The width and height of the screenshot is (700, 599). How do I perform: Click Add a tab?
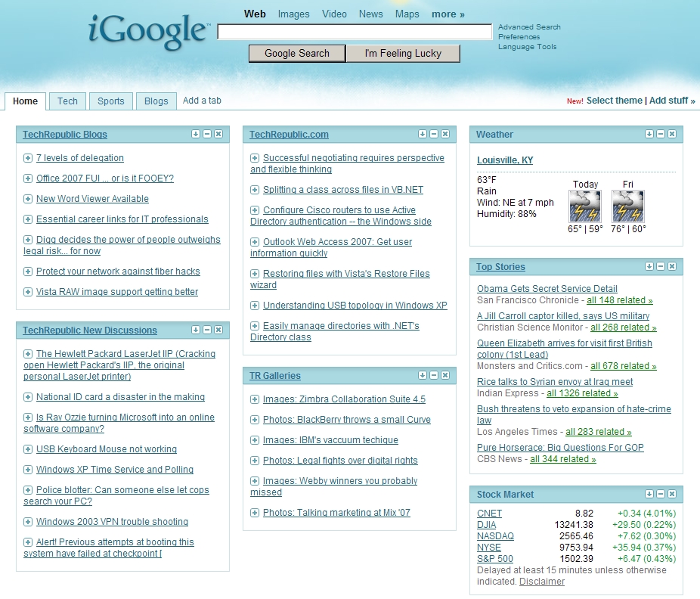tap(202, 101)
